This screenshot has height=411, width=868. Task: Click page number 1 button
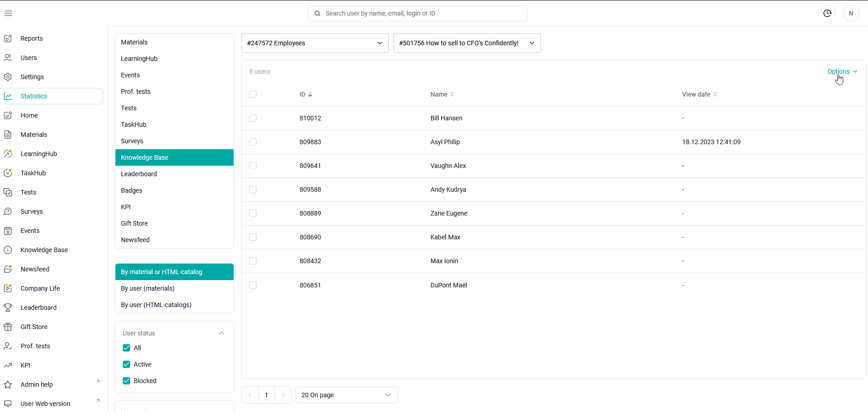[267, 395]
